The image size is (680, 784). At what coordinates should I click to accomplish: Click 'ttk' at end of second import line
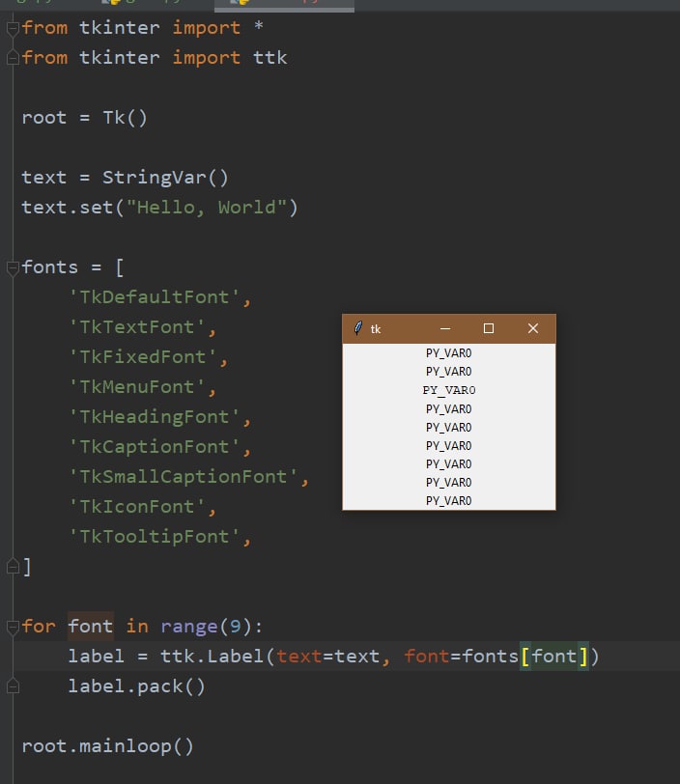point(270,58)
